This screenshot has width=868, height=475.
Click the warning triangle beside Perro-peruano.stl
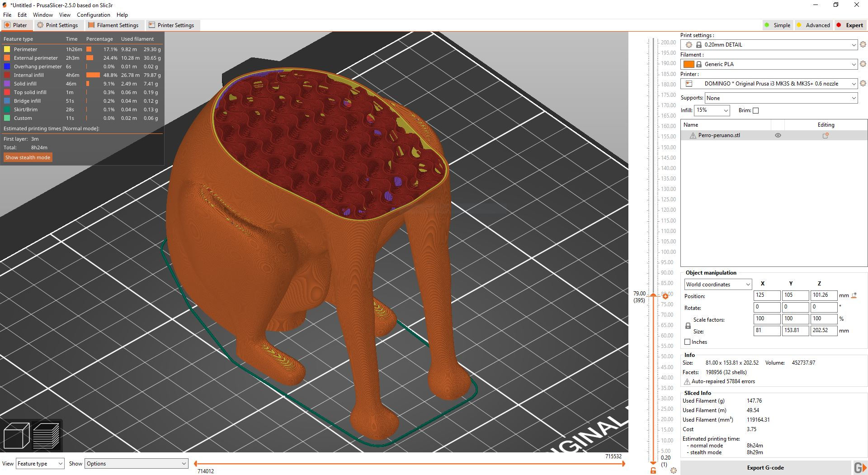click(x=692, y=135)
